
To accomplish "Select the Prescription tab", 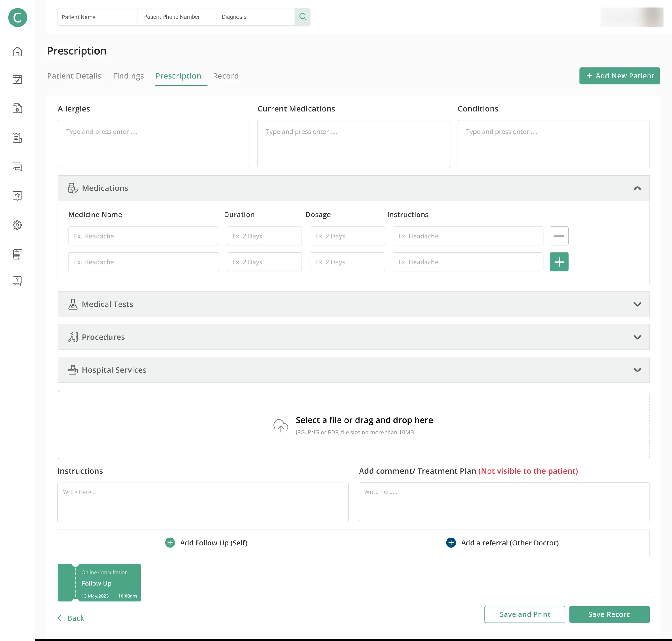I will coord(178,76).
